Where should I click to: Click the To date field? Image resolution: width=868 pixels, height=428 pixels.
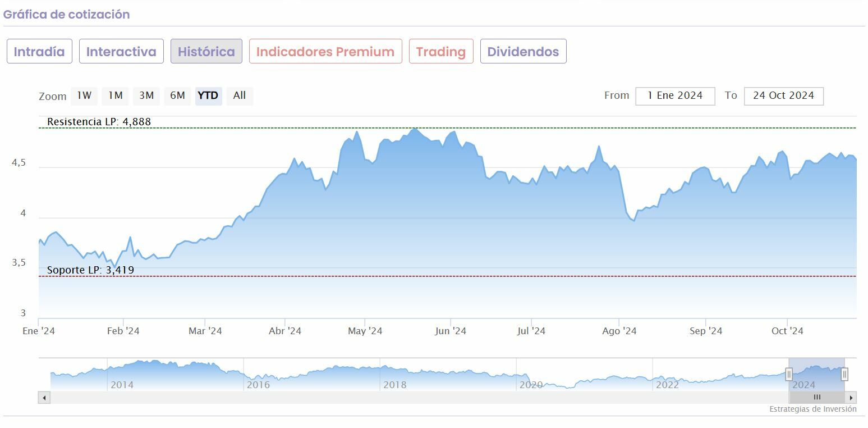click(783, 96)
